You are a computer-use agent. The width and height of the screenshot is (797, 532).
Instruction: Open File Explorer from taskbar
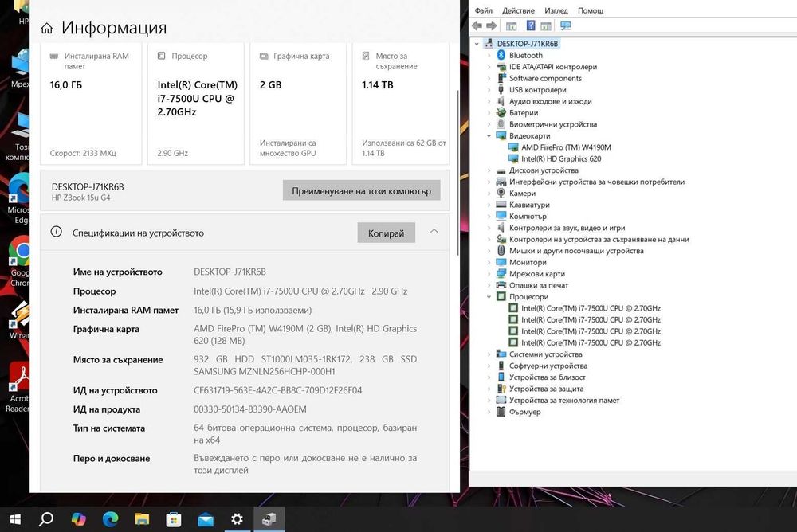tap(142, 518)
